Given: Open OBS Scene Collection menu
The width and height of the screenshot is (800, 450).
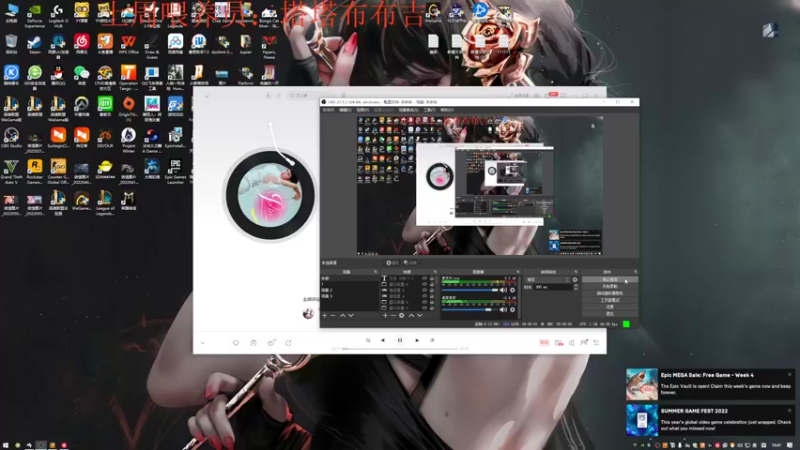Looking at the screenshot, I should (409, 110).
